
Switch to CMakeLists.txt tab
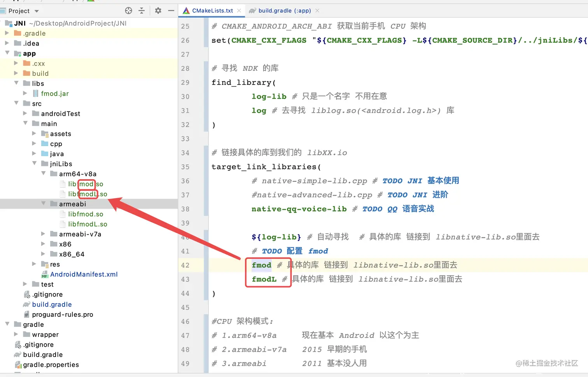click(212, 10)
